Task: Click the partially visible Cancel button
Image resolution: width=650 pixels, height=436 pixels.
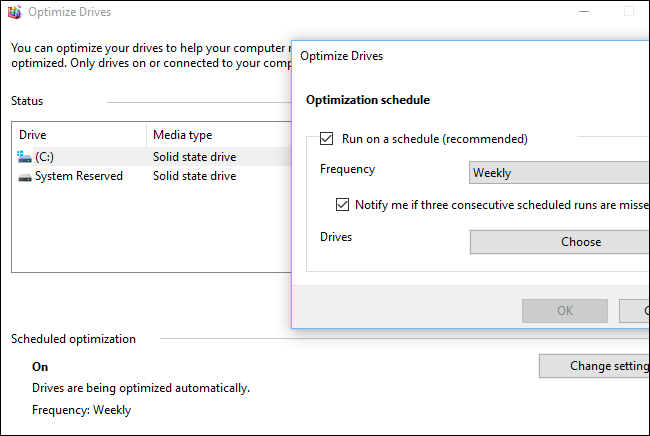Action: [635, 310]
